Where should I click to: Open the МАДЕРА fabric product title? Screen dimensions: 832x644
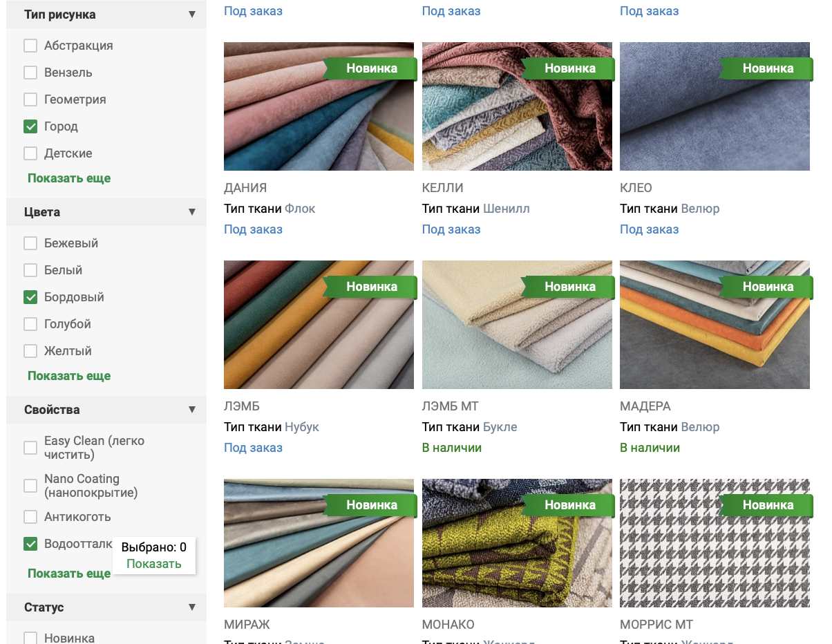645,406
